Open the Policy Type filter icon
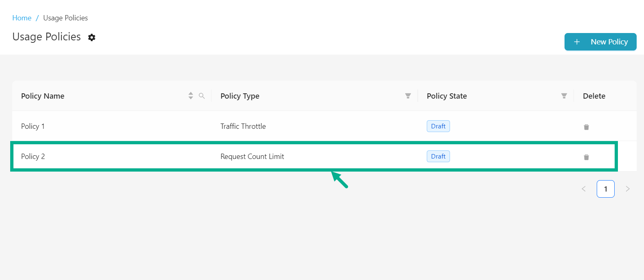This screenshot has width=644, height=280. [408, 96]
